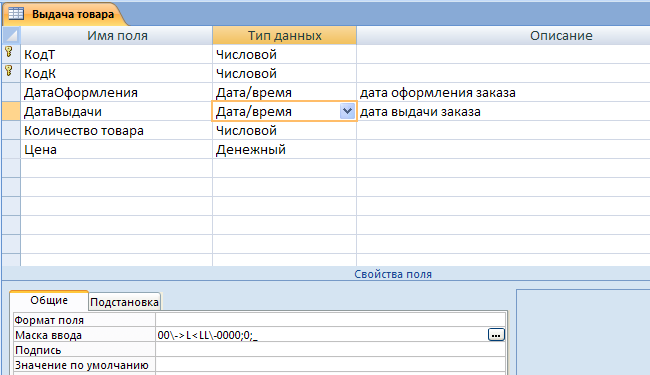Click the Имя поля column header

click(x=117, y=36)
